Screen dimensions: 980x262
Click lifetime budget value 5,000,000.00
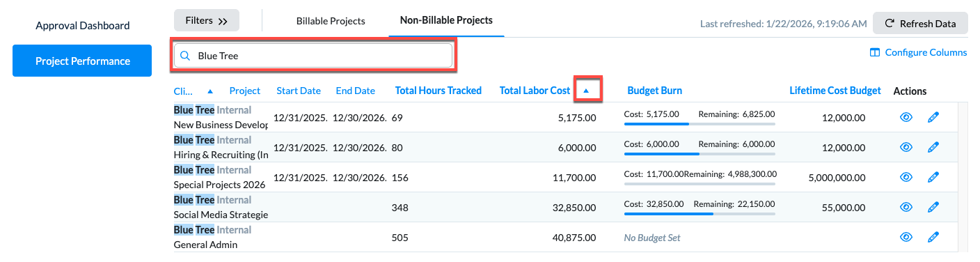837,177
